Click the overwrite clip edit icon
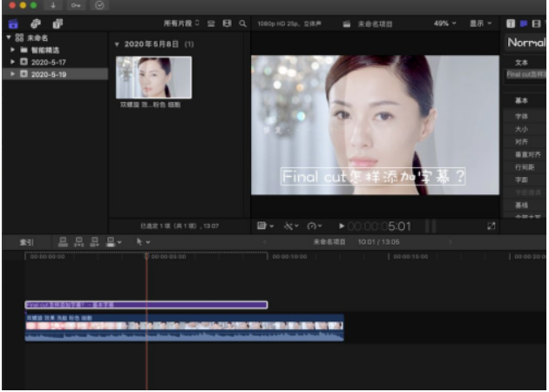Viewport: 549px width, 392px height. click(x=111, y=242)
